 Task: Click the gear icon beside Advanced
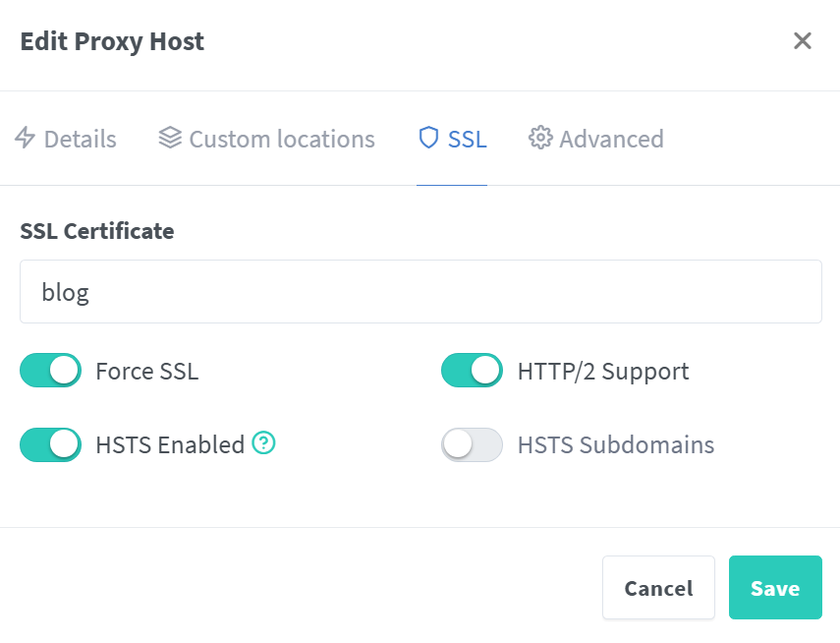click(x=540, y=139)
